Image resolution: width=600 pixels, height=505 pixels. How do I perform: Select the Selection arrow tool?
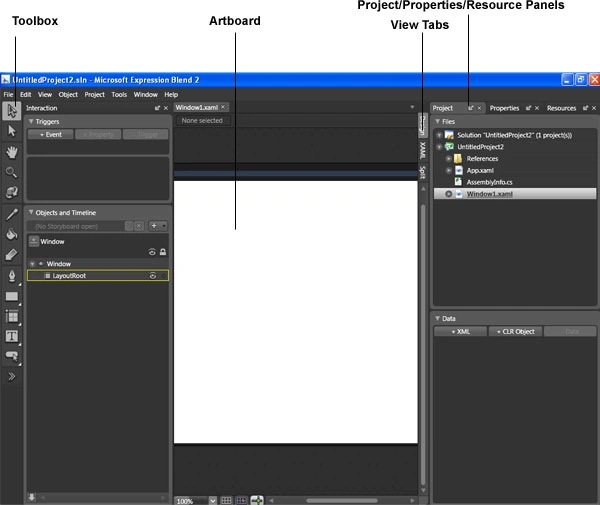tap(11, 111)
